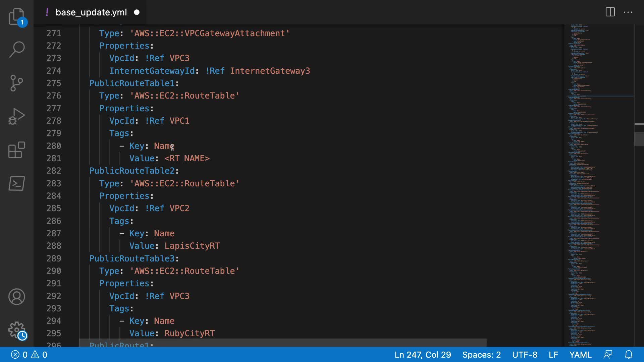Change the LF end-of-line sequence

[553, 355]
